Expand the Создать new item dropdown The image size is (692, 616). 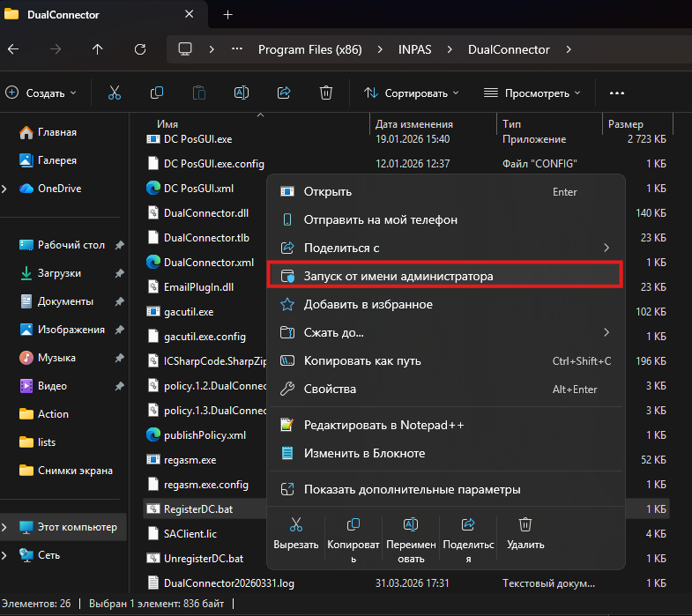(x=41, y=93)
